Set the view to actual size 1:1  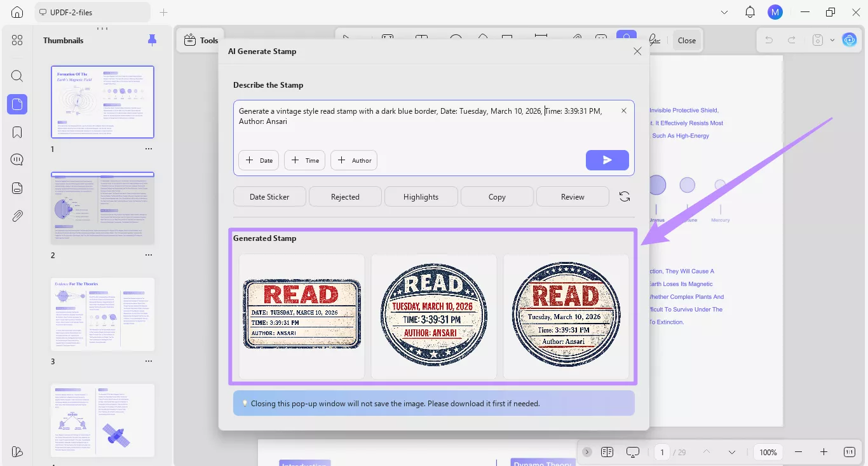850,452
